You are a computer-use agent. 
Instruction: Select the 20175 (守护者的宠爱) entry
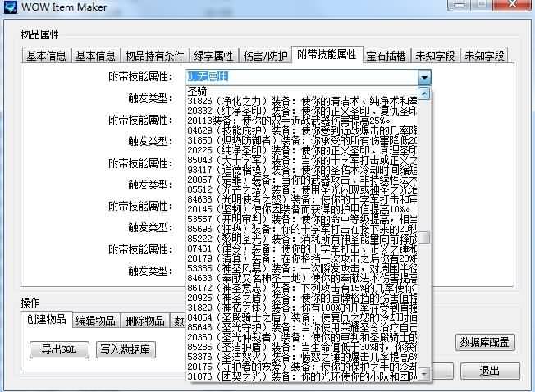click(x=302, y=367)
